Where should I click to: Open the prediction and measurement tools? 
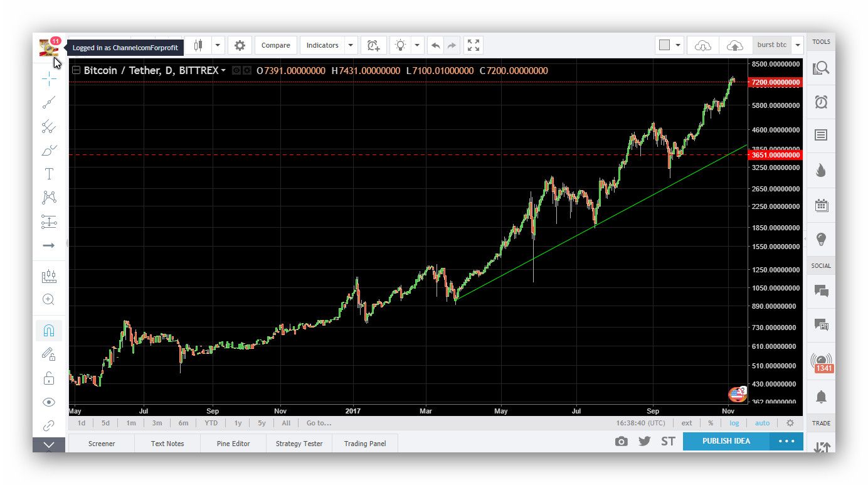[49, 221]
